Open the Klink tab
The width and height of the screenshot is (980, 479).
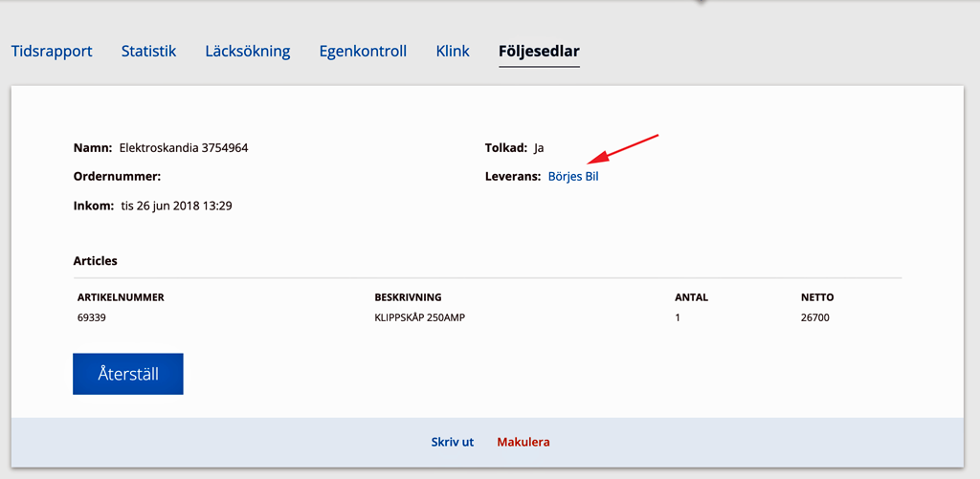coord(453,52)
